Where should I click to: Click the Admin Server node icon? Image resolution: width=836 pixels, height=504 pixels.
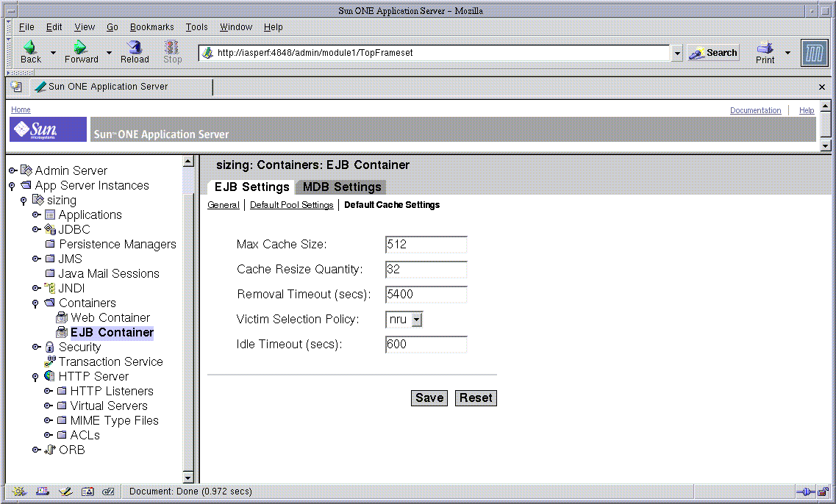click(26, 170)
